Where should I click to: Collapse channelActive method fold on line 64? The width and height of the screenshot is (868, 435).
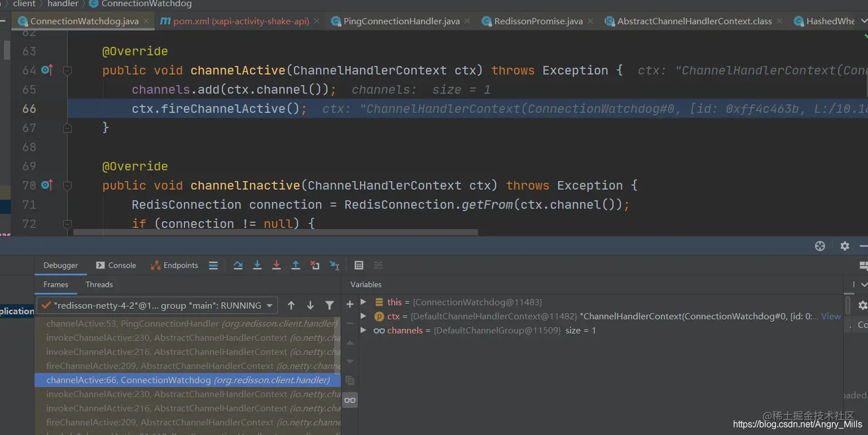coord(67,71)
